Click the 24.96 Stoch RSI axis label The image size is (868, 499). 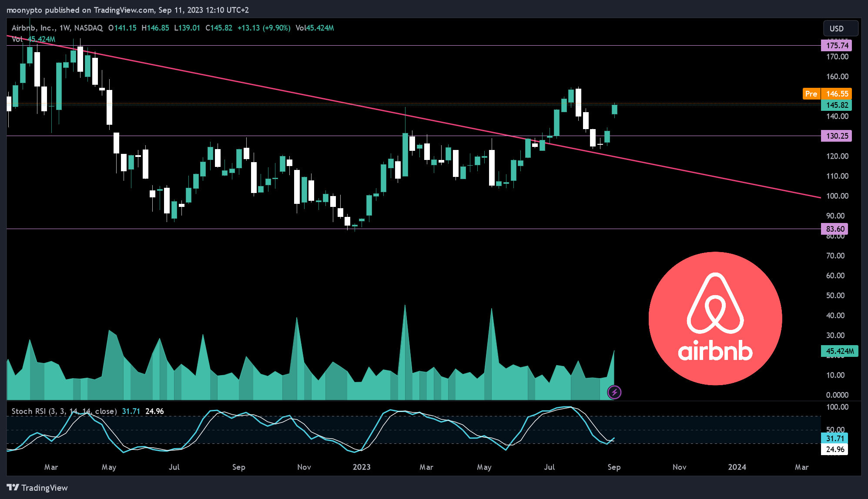point(835,449)
